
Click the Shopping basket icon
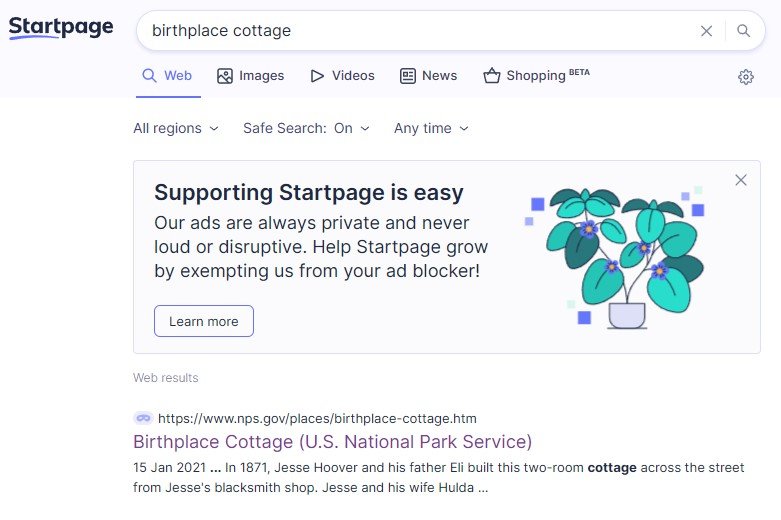[x=491, y=76]
